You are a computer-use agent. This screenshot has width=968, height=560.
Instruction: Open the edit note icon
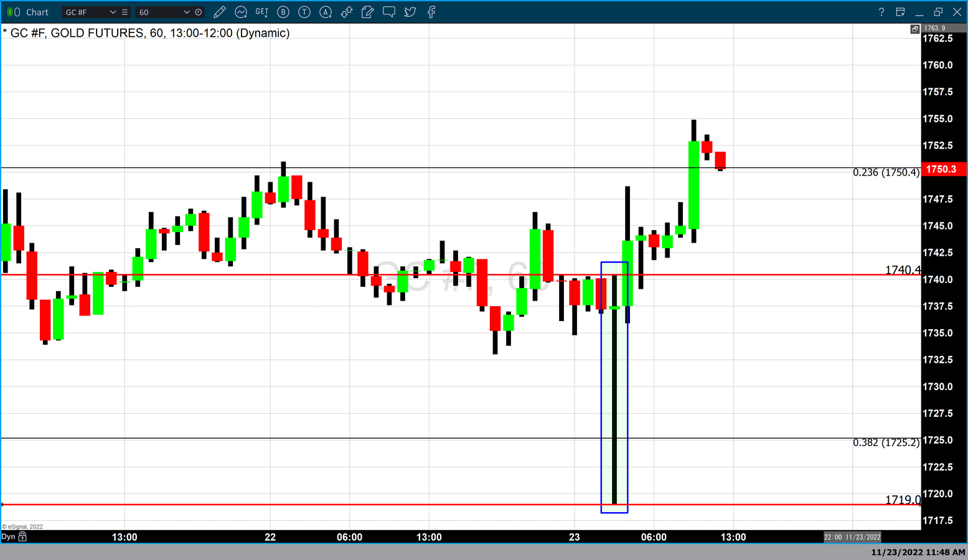(x=368, y=12)
